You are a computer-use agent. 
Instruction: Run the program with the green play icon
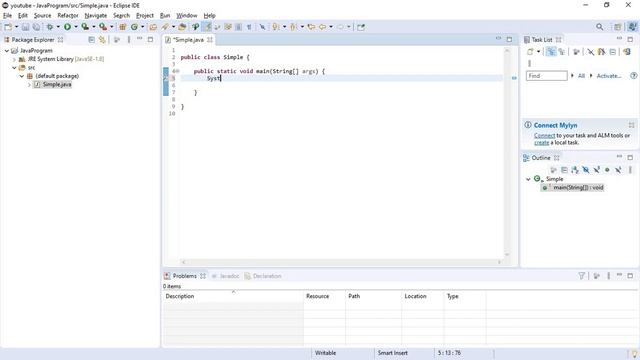(67, 27)
